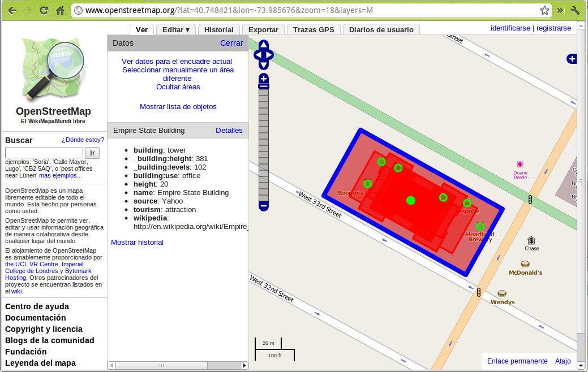Click Mostrar lista de objetos link
This screenshot has height=372, width=588.
coord(178,106)
